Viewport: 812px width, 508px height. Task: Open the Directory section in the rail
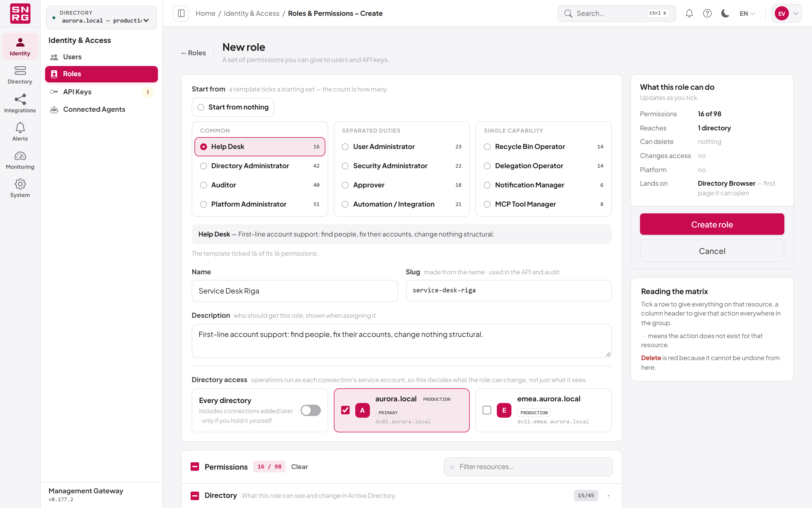point(20,75)
